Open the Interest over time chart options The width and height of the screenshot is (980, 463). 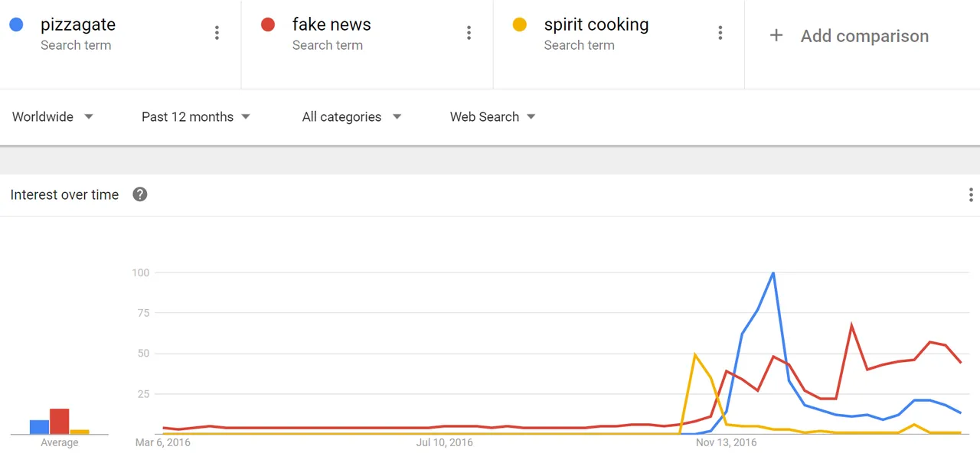click(971, 194)
